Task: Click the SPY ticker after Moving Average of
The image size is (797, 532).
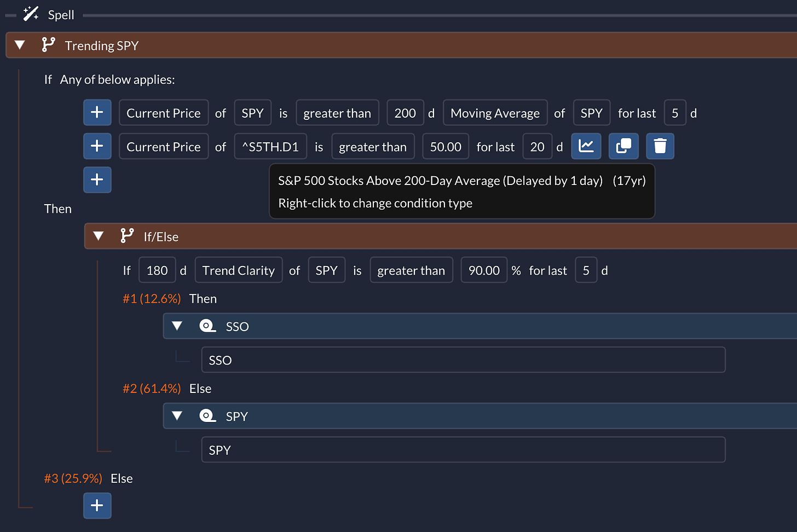Action: pos(592,113)
